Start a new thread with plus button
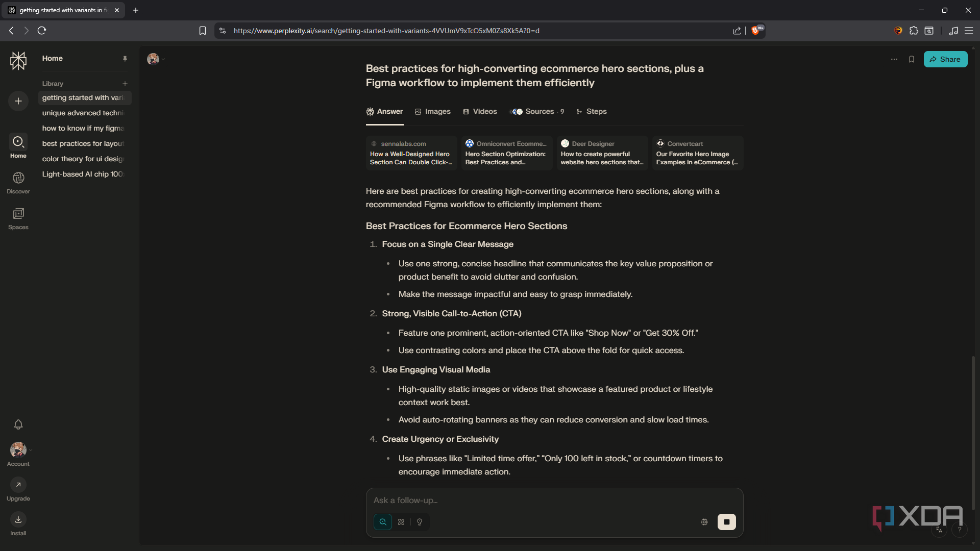Screen dimensions: 980x551 click(x=18, y=101)
